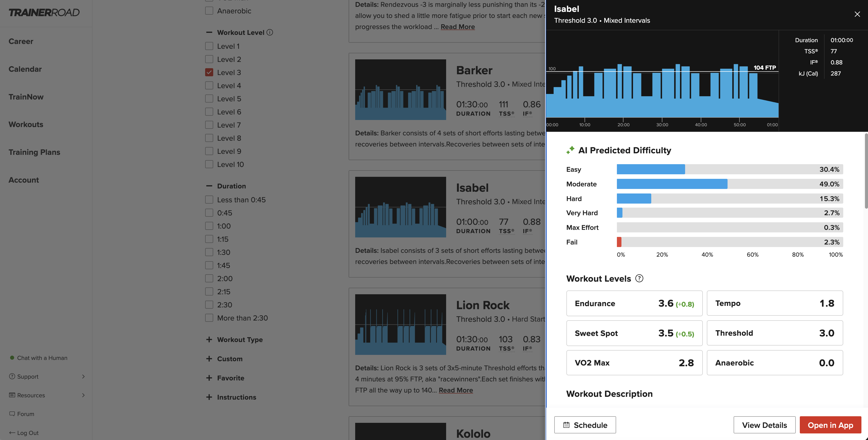Click the Easy difficulty bar
This screenshot has width=868, height=440.
click(x=730, y=169)
